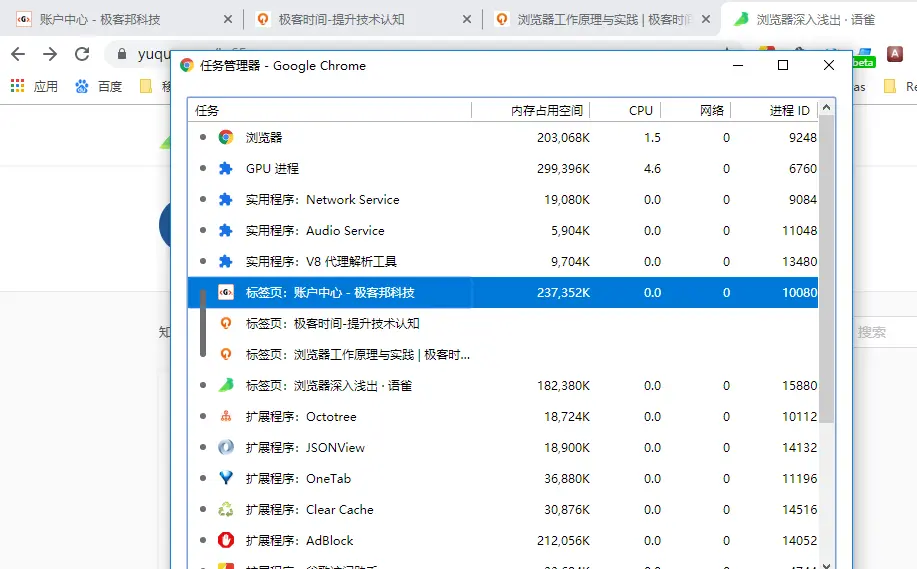
Task: Sort by 网络 column header
Action: (x=697, y=111)
